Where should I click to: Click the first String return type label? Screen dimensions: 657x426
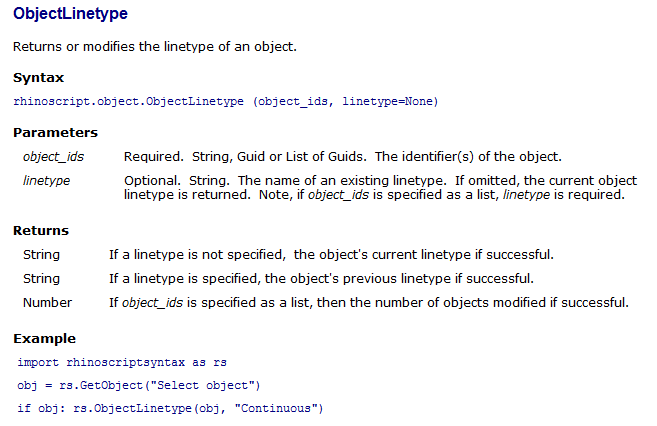pos(41,255)
